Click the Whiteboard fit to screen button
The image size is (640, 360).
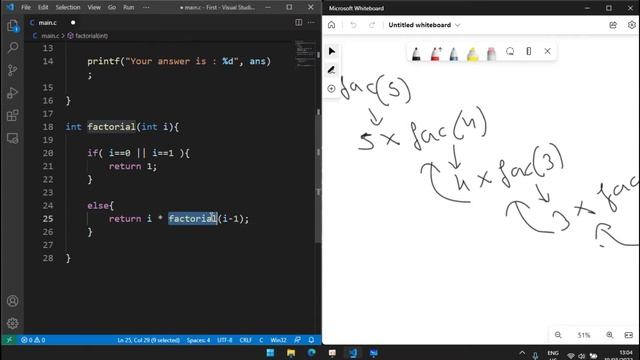click(x=629, y=335)
